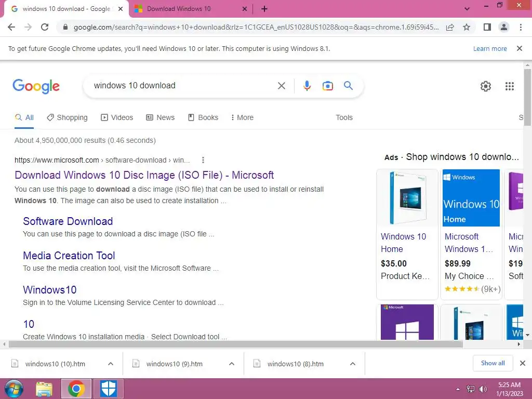The width and height of the screenshot is (532, 399).
Task: Show hidden system tray icons
Action: tap(458, 389)
